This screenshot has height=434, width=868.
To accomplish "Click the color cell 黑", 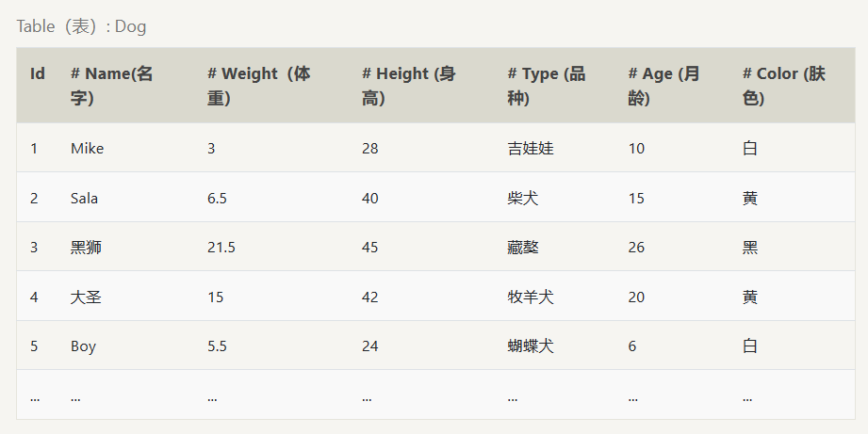I will pyautogui.click(x=750, y=248).
